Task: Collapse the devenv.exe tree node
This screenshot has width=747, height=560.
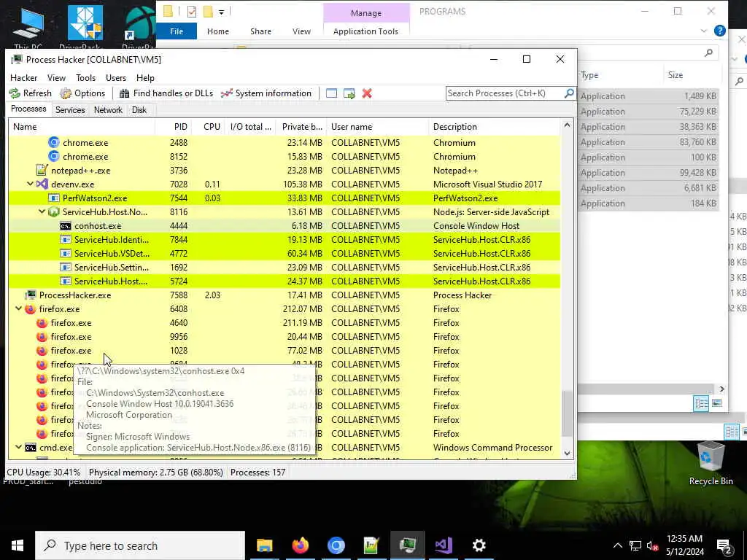Action: [31, 184]
